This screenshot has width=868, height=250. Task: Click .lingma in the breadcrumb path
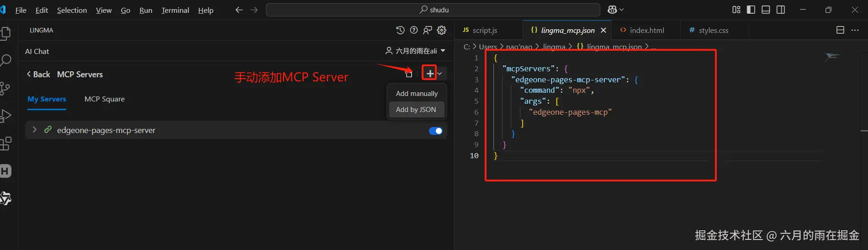(x=554, y=47)
